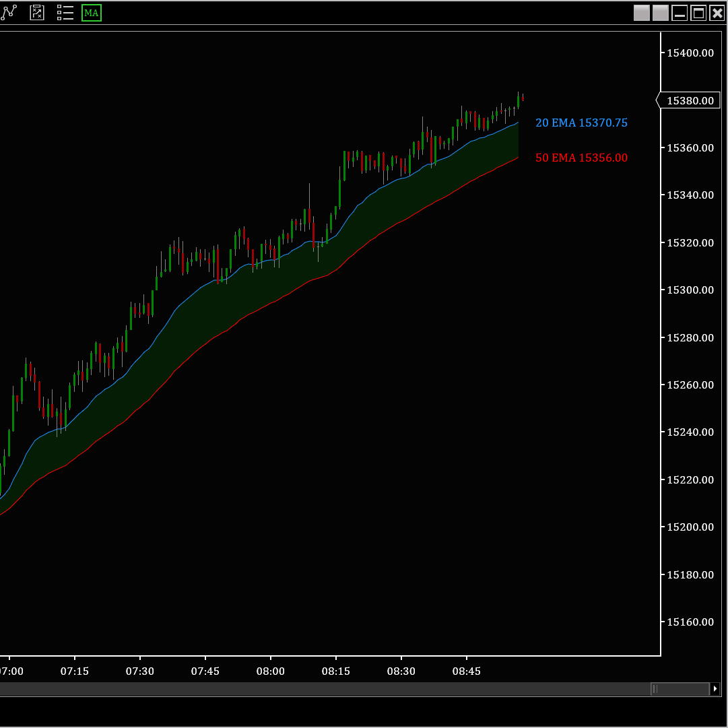
Task: Click the 07:30 time axis label
Action: (140, 671)
